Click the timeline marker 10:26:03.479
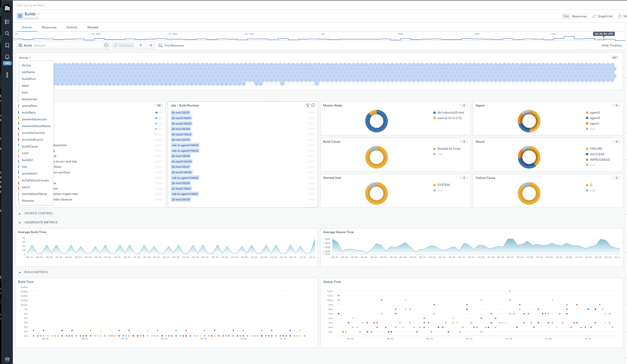627x364 pixels. pos(604,34)
